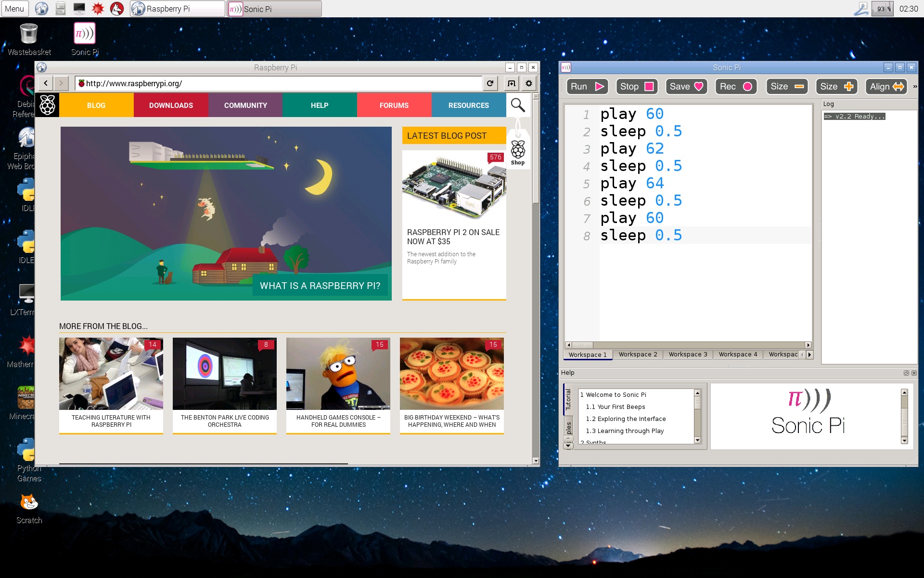Switch to the Workspace 3 tab
Viewport: 924px width, 578px height.
(x=688, y=354)
